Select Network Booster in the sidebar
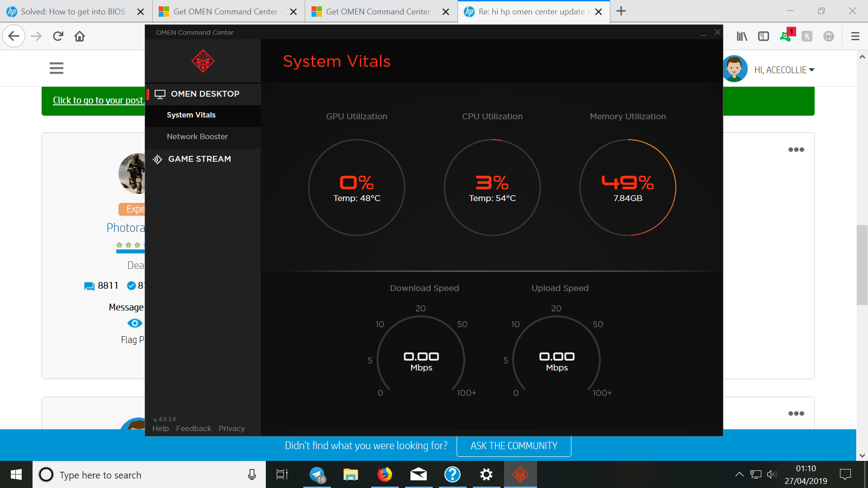 point(197,136)
